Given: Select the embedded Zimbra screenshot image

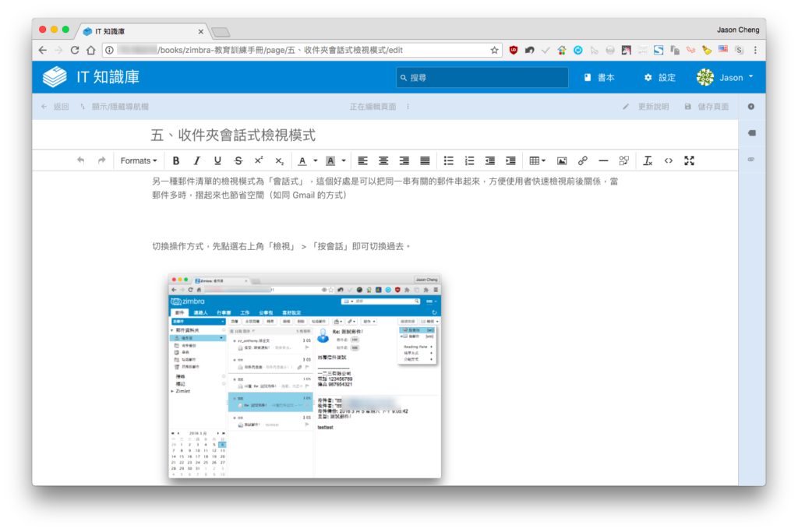Looking at the screenshot, I should tap(305, 376).
